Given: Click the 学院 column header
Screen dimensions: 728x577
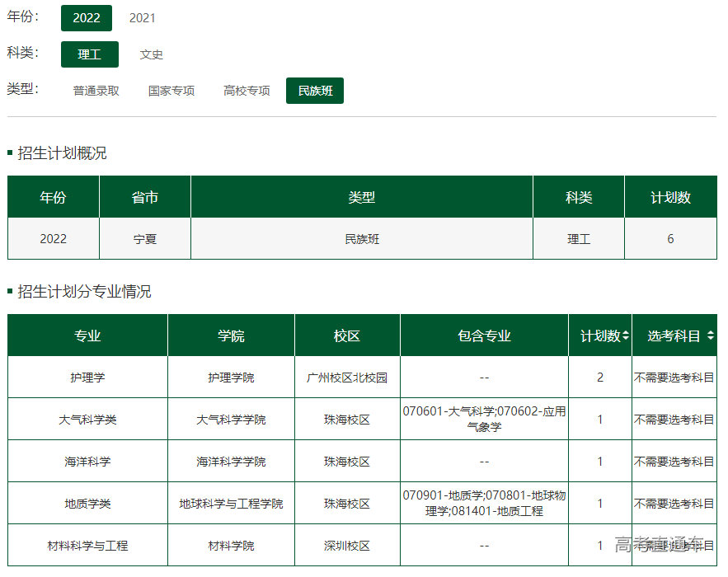Looking at the screenshot, I should click(x=231, y=335).
